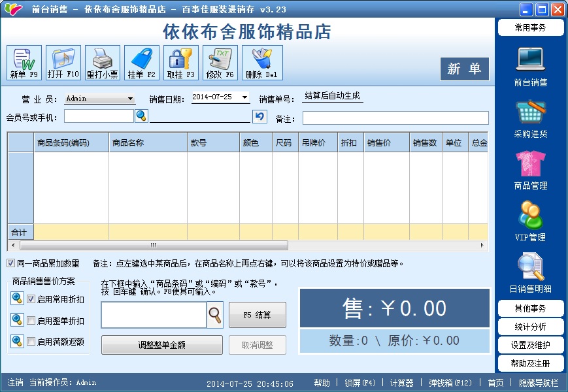This screenshot has width=568, height=392.
Task: Open settings for 启用整单折扣 magnifier icon
Action: (x=17, y=319)
